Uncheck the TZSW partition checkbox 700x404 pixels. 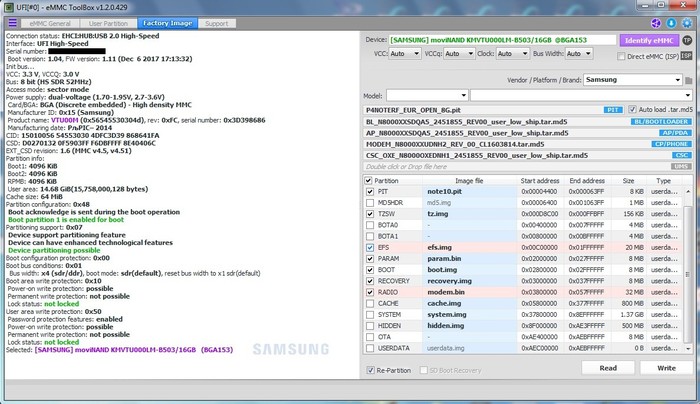click(370, 214)
